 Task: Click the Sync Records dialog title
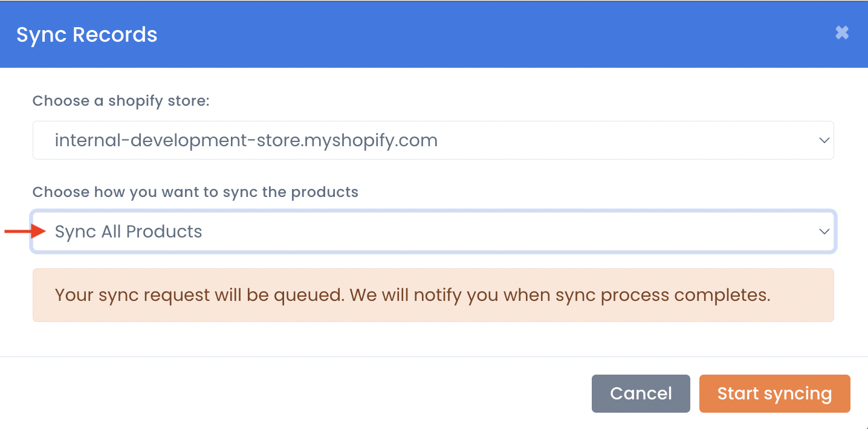pos(86,34)
